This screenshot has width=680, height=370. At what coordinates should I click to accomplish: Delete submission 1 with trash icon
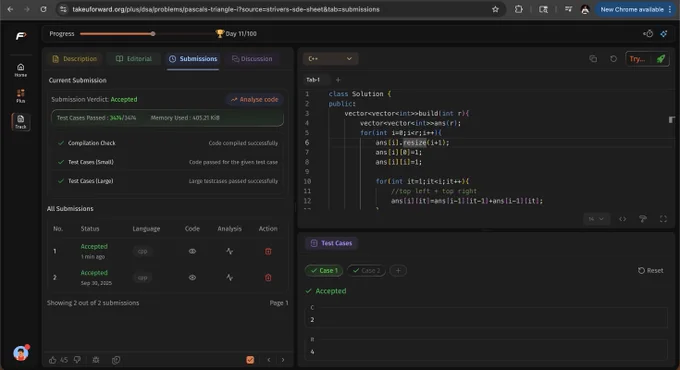point(268,251)
